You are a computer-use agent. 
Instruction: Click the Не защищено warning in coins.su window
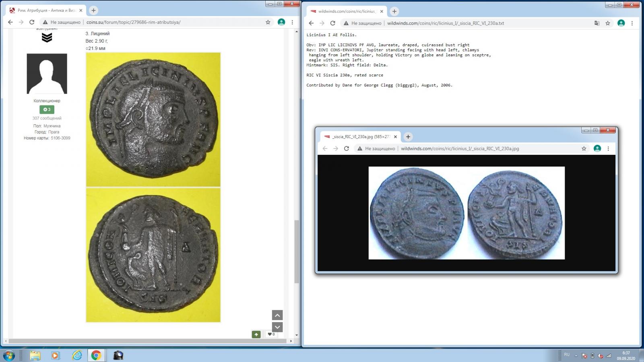tap(62, 22)
